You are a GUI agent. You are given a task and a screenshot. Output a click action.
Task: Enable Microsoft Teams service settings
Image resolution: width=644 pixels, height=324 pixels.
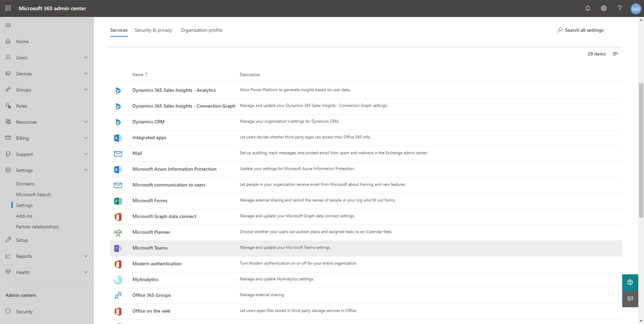150,248
